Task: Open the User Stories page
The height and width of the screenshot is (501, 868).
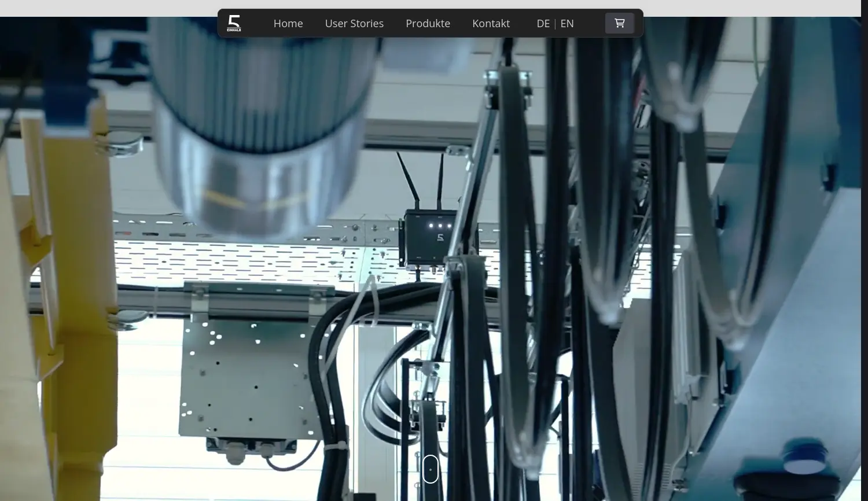Action: (x=354, y=24)
